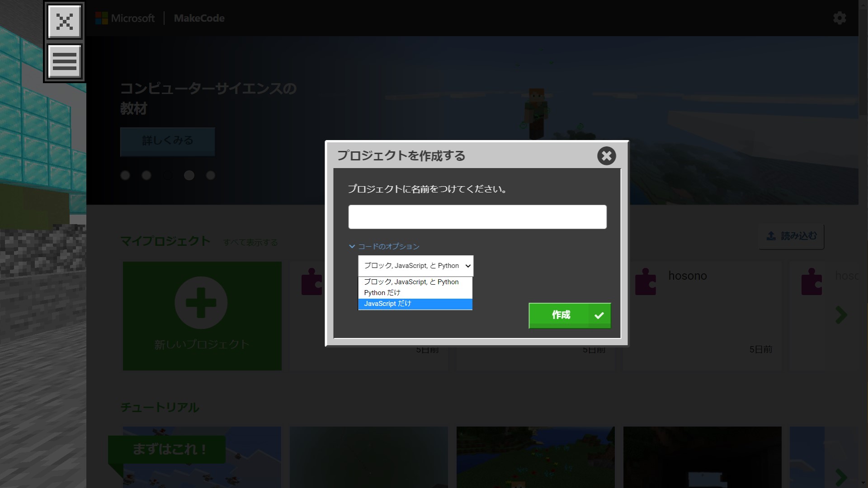Select the first carousel dot
Image resolution: width=868 pixels, height=488 pixels.
(125, 175)
